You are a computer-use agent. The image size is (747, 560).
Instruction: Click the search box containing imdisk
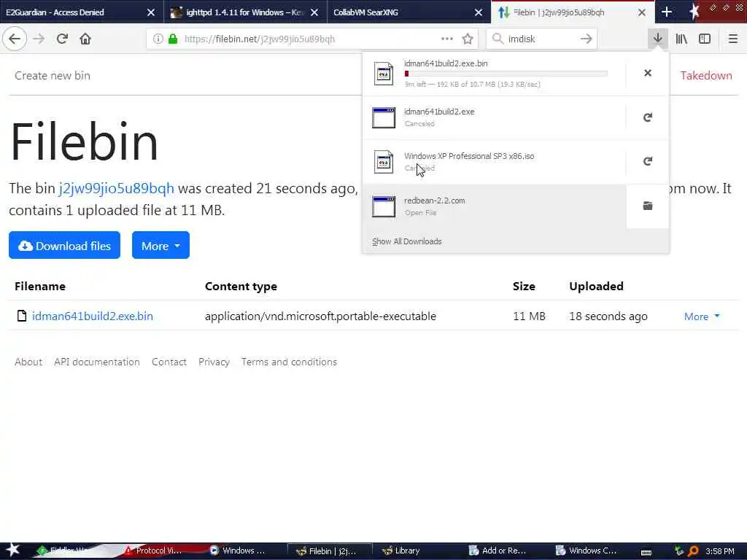(541, 39)
